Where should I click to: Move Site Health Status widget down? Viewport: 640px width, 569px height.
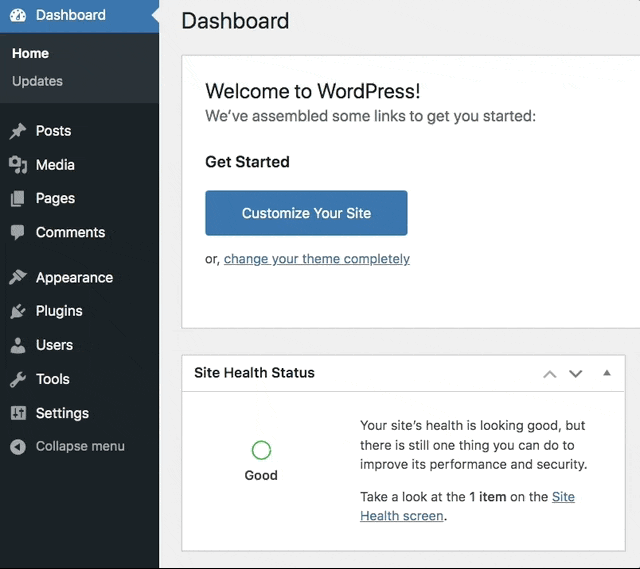[x=576, y=373]
